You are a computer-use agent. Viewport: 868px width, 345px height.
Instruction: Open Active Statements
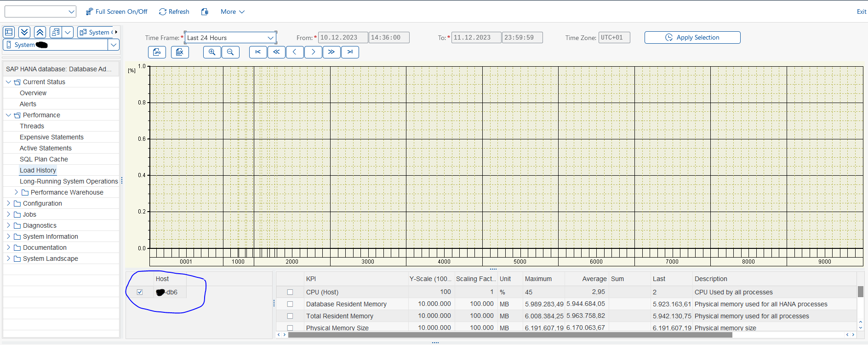click(x=46, y=148)
